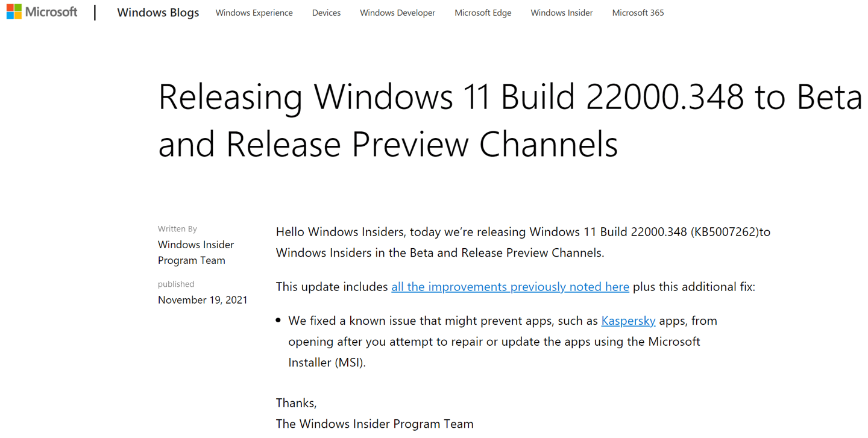Click the bullet point about the MSI fix
868x438 pixels.
[x=503, y=341]
